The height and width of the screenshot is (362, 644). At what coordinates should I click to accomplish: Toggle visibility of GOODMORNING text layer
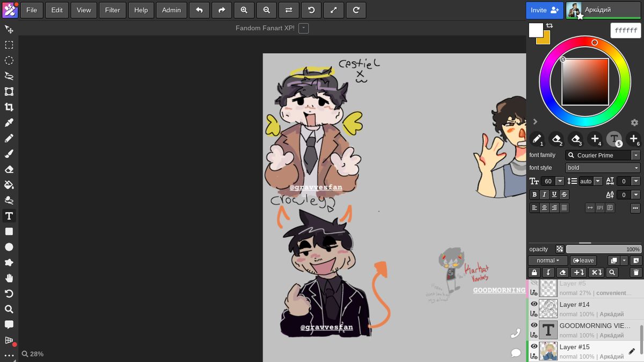(534, 325)
